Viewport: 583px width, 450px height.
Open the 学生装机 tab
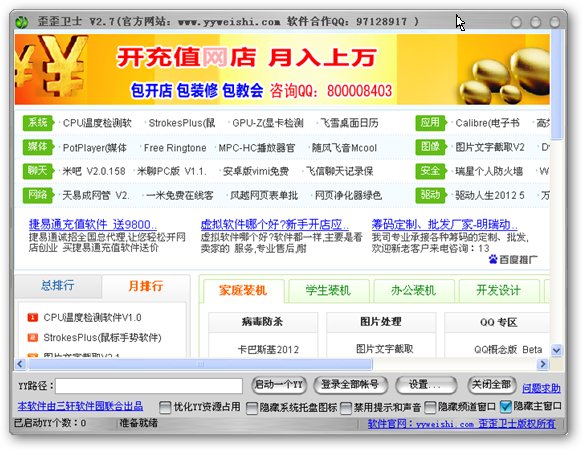328,290
